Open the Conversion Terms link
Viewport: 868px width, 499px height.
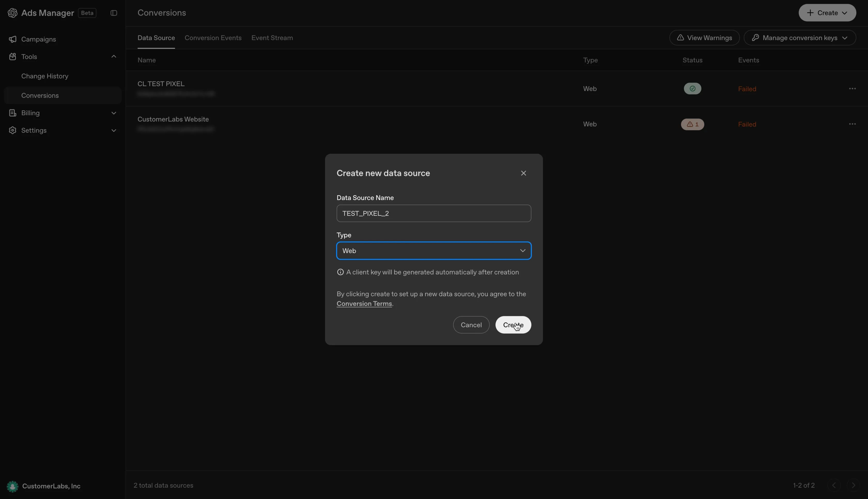point(364,304)
